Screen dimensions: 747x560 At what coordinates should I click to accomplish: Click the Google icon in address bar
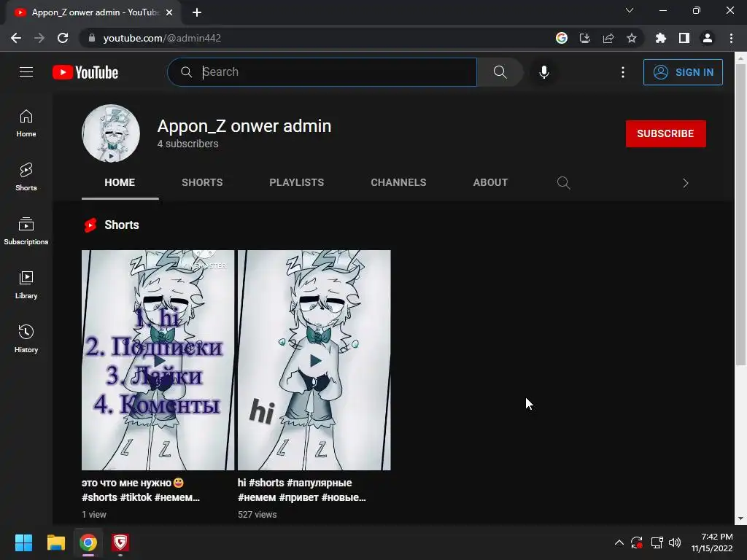point(562,38)
